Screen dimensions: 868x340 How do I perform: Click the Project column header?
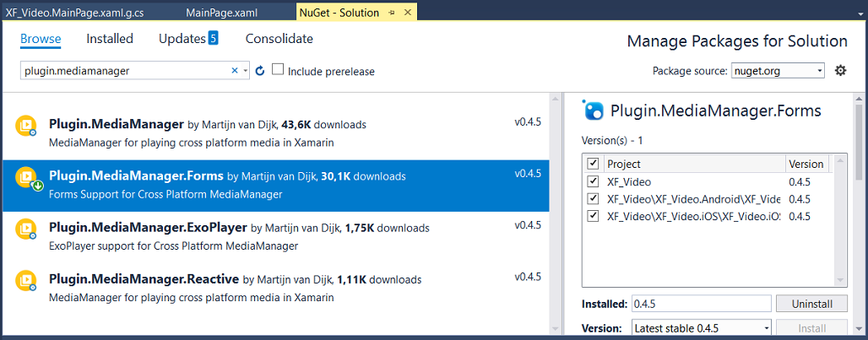click(694, 164)
